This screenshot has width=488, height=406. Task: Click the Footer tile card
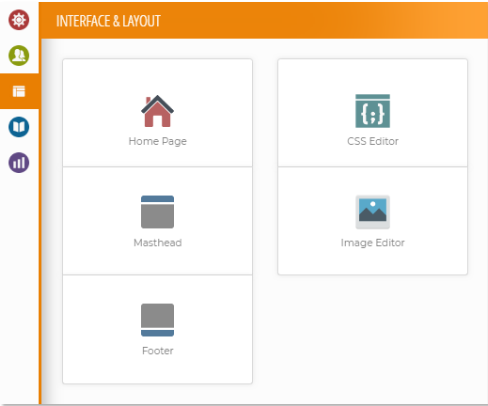point(157,329)
